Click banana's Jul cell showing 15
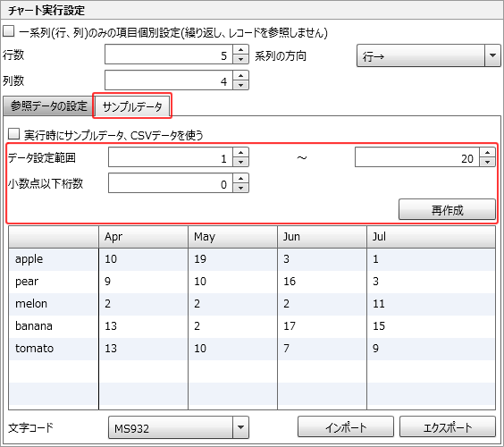The image size is (504, 447). tap(431, 326)
